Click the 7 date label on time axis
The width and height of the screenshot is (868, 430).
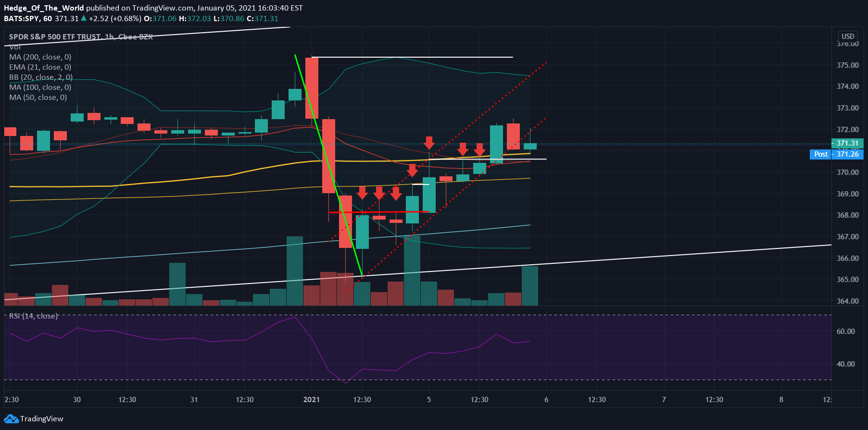click(x=664, y=400)
